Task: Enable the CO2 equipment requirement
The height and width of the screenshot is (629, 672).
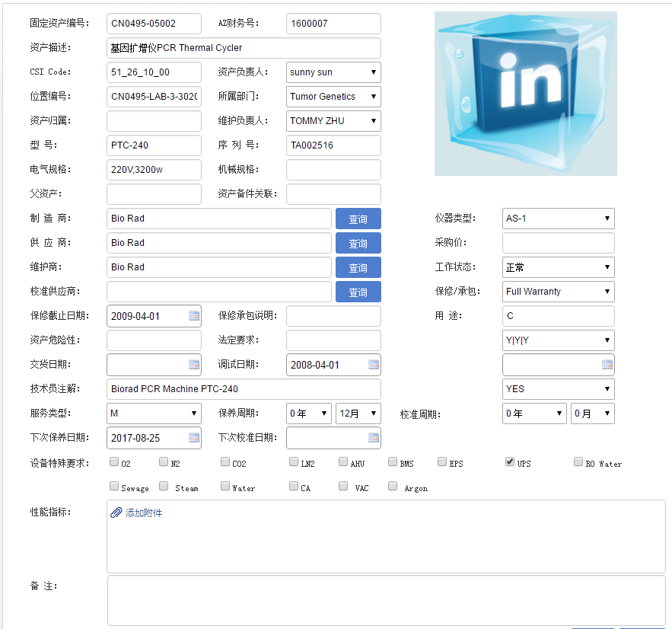Action: pos(225,461)
